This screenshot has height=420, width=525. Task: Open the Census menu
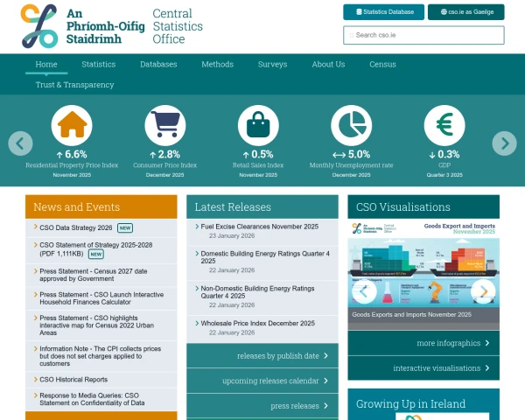point(382,64)
